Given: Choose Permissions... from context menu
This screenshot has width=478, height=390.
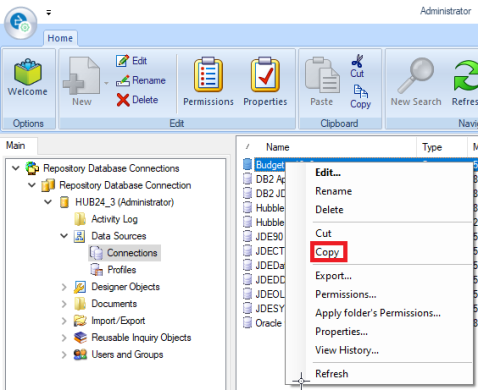Looking at the screenshot, I should point(346,294).
